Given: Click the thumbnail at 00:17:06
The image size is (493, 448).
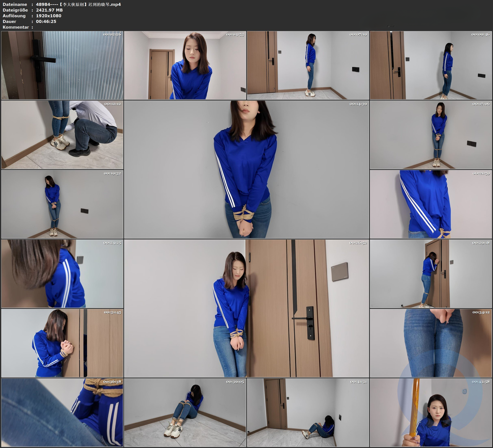Looking at the screenshot, I should 431,135.
